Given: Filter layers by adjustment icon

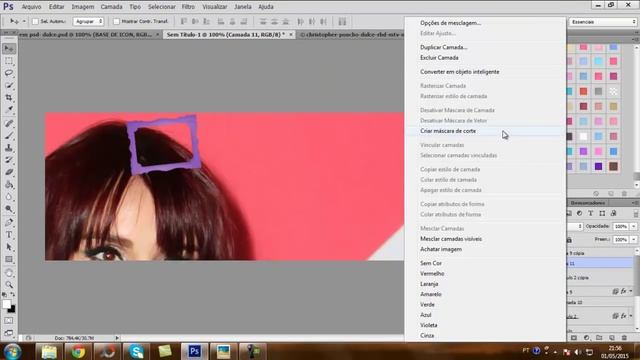Looking at the screenshot, I should coord(580,213).
